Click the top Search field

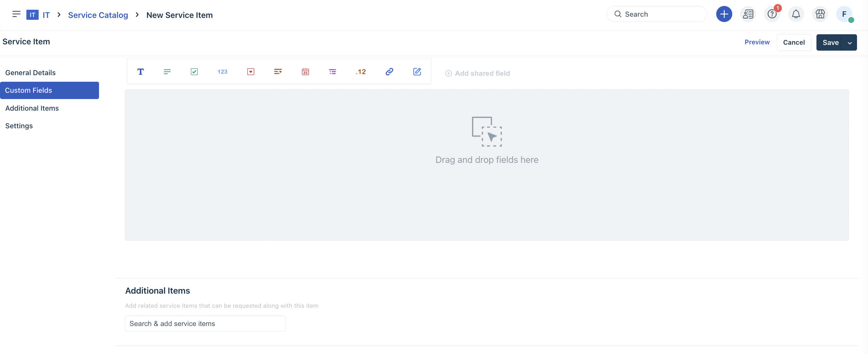pos(657,14)
